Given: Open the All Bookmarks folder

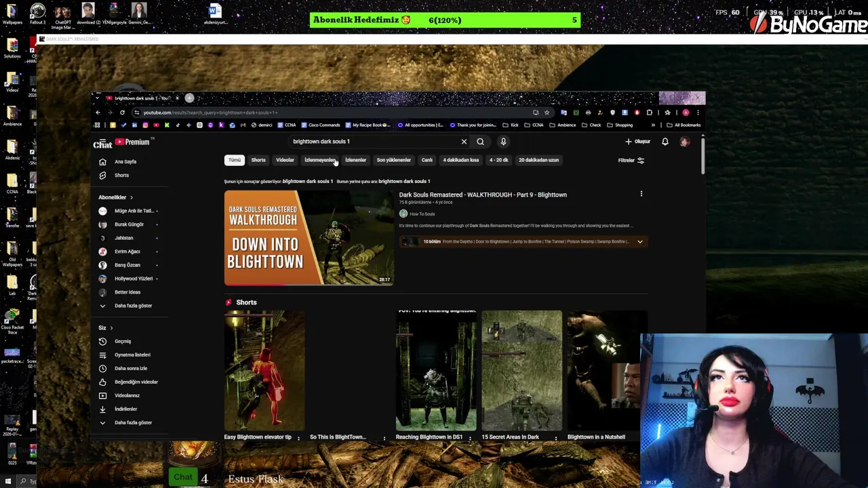Looking at the screenshot, I should tap(684, 125).
